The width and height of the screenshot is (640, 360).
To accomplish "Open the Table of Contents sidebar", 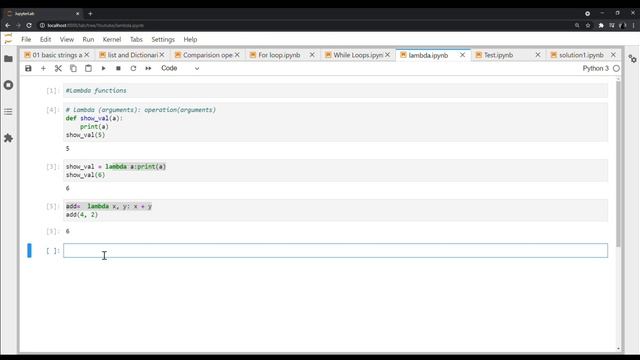I will 8,111.
